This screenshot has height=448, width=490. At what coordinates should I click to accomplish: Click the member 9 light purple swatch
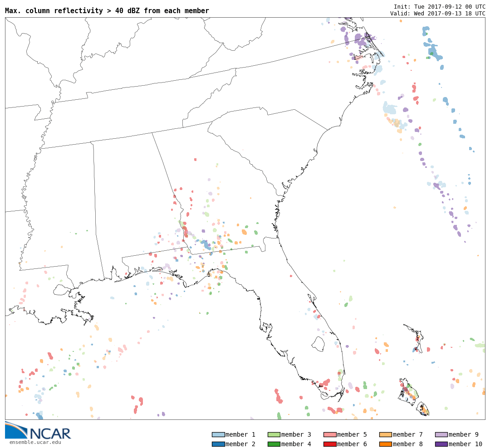(x=441, y=434)
